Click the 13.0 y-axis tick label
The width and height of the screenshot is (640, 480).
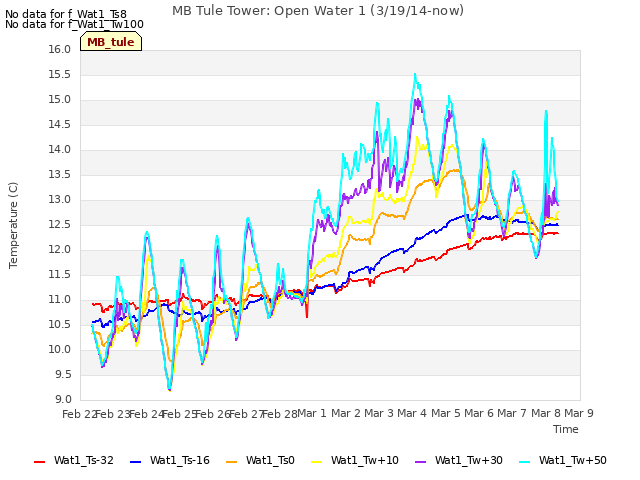click(x=60, y=200)
